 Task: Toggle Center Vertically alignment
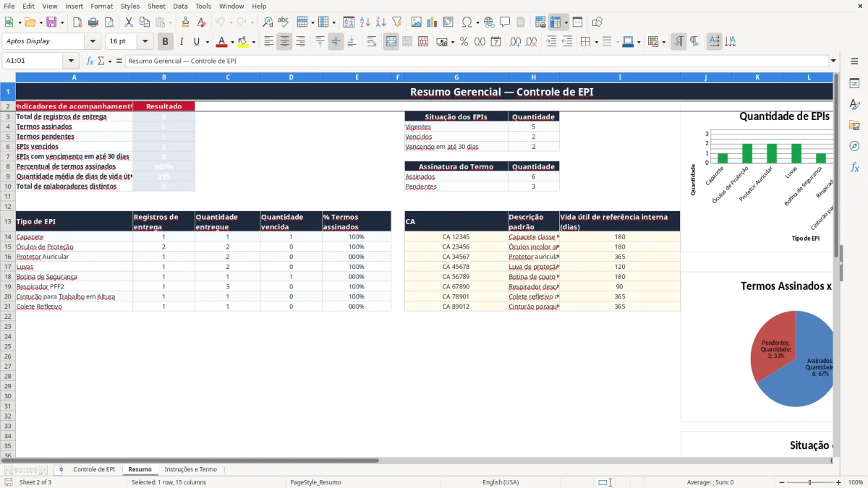click(336, 42)
